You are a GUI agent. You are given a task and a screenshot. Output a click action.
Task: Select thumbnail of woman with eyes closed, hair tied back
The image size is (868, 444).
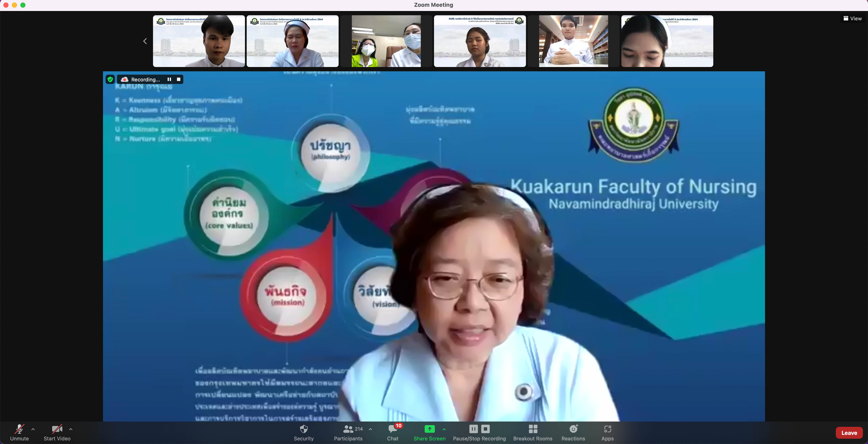click(x=480, y=41)
